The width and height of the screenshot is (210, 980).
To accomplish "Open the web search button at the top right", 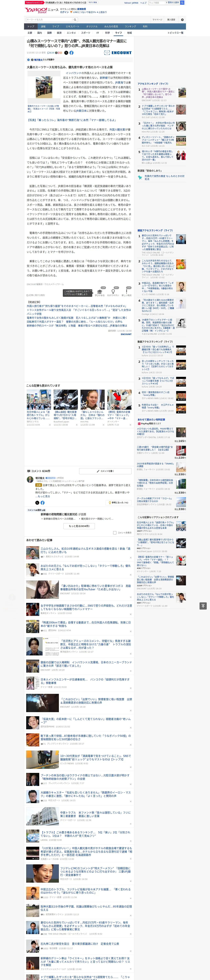I will pos(182,3).
